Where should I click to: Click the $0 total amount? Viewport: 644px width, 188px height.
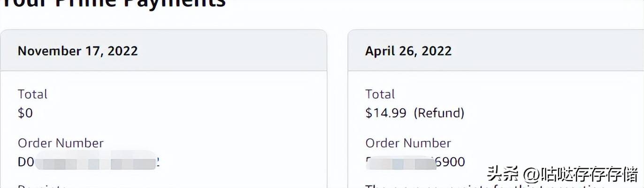25,113
